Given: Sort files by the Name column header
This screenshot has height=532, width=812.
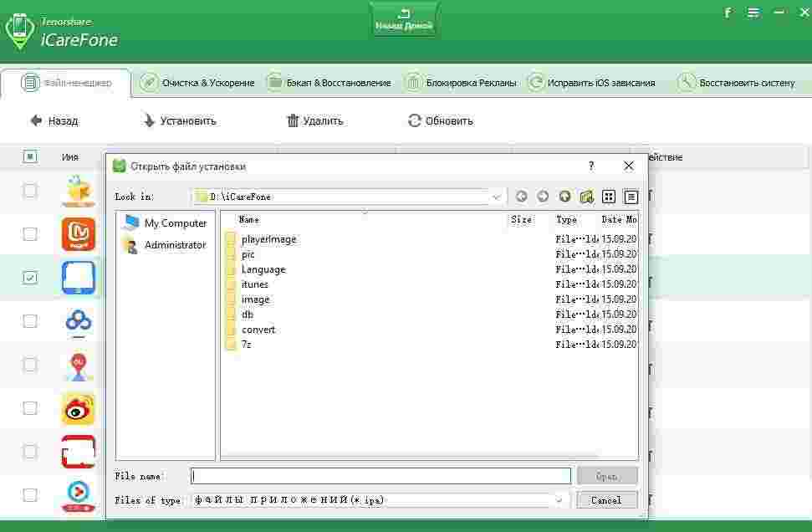Looking at the screenshot, I should (248, 220).
